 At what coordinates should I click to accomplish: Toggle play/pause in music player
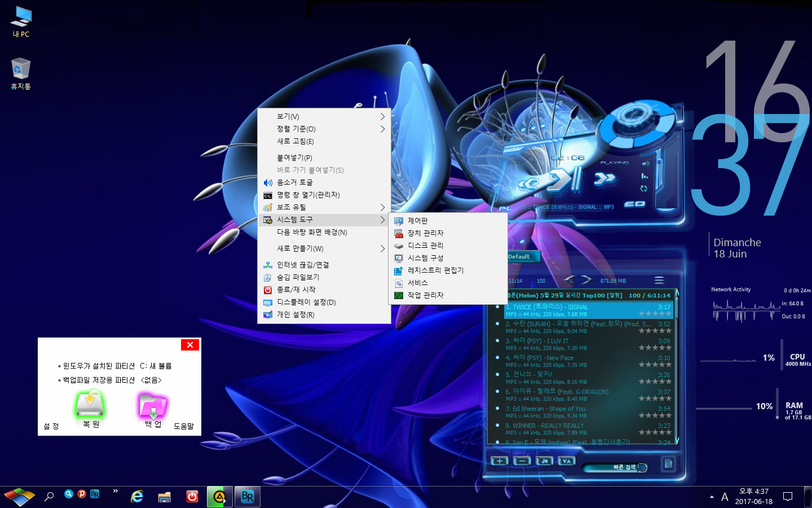coord(566,181)
